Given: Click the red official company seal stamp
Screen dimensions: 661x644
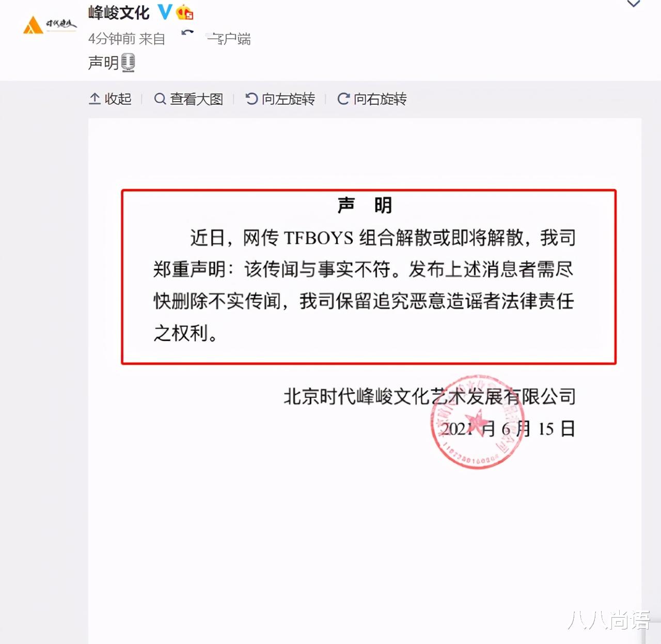Looking at the screenshot, I should [478, 422].
